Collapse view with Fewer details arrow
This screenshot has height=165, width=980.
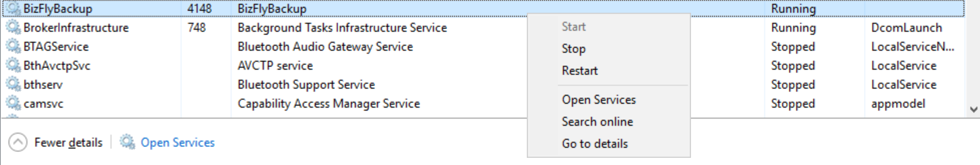[18, 142]
